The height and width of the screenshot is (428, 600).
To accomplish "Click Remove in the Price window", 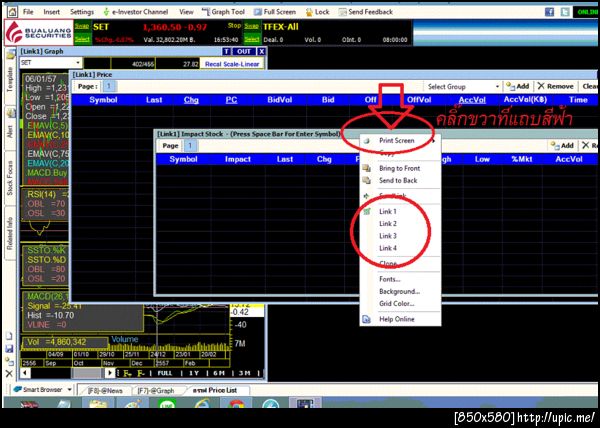I will point(555,86).
